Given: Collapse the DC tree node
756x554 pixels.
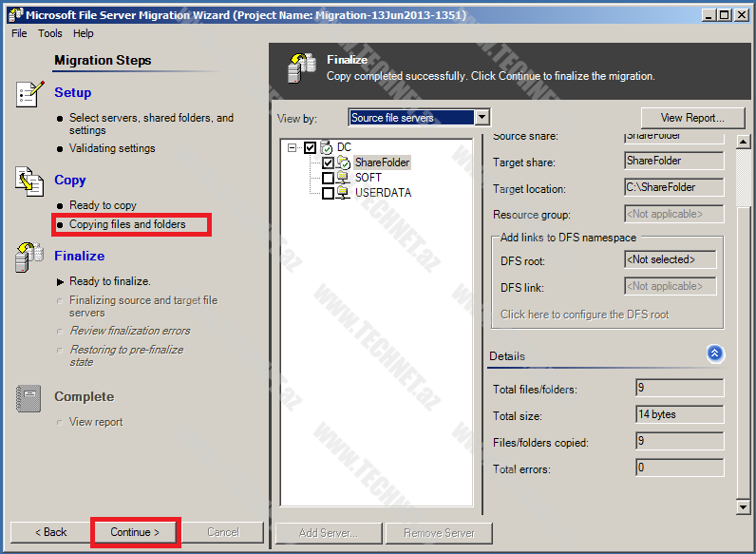Looking at the screenshot, I should 292,147.
